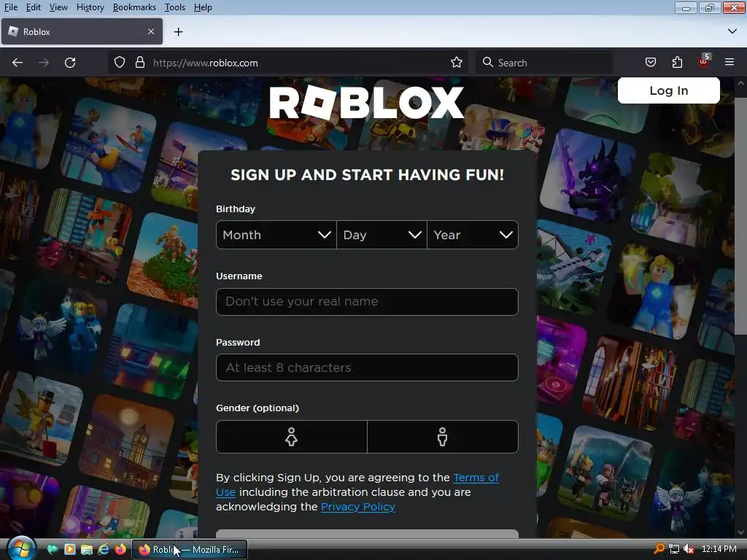The width and height of the screenshot is (747, 560).
Task: Open Firefox application hamburger menu
Action: coord(729,63)
